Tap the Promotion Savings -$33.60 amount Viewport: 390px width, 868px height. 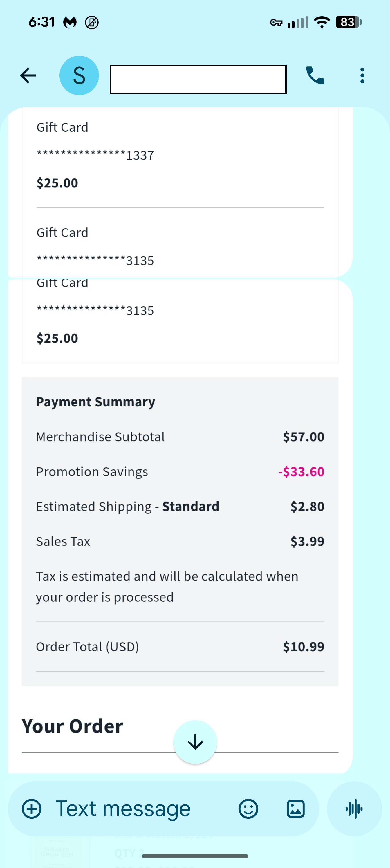(x=301, y=471)
